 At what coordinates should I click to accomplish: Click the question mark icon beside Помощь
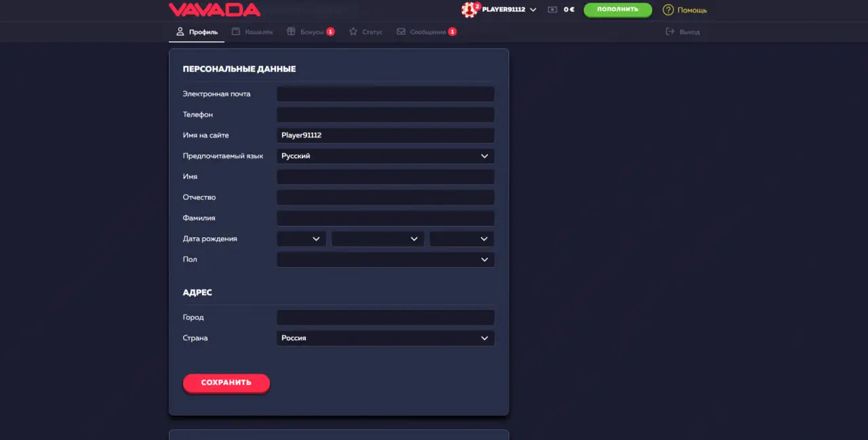point(669,10)
